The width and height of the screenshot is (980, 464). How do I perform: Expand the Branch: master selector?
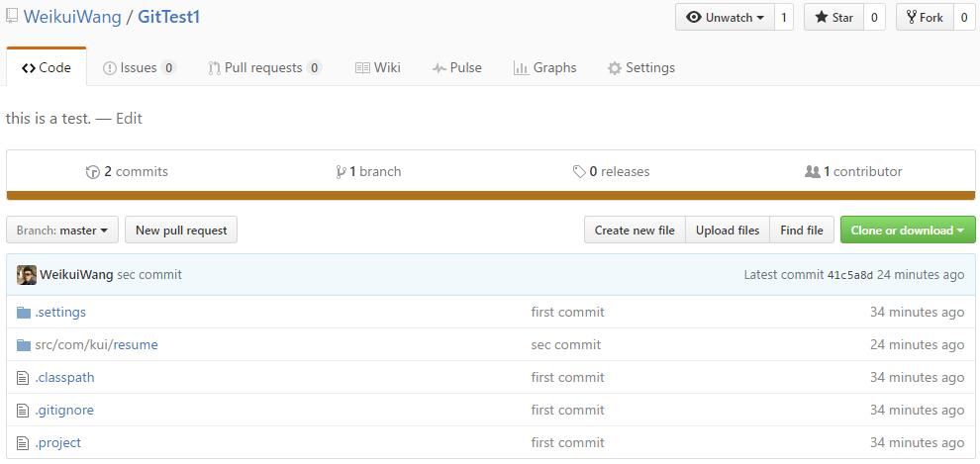click(62, 231)
